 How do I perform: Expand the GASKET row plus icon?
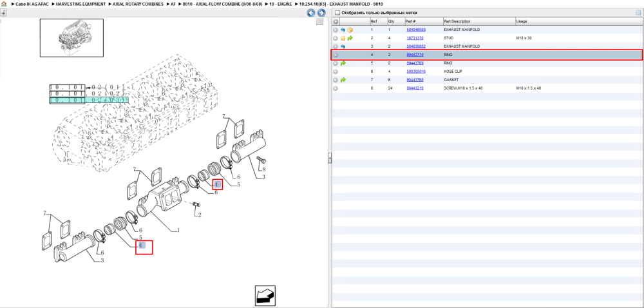coord(336,80)
